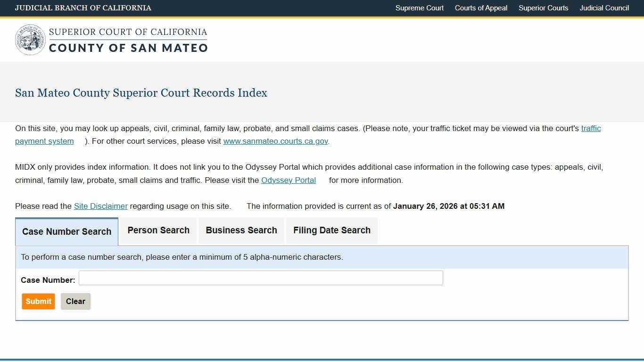Open the Filing Date Search tab
644x362 pixels.
331,230
